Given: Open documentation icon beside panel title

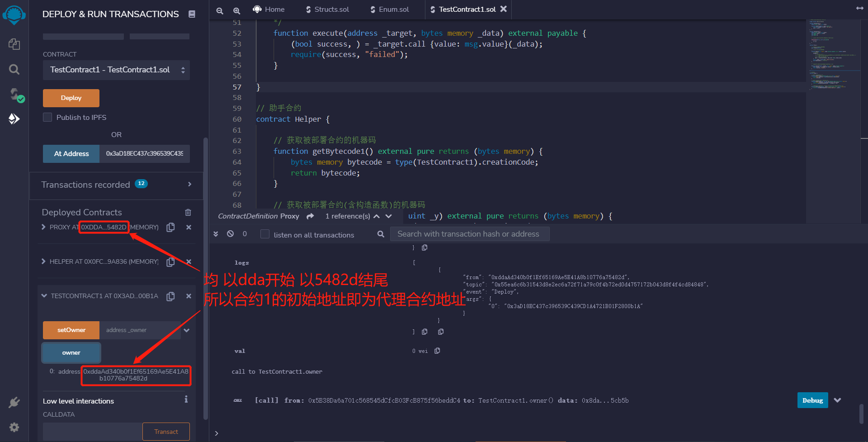Looking at the screenshot, I should click(192, 14).
